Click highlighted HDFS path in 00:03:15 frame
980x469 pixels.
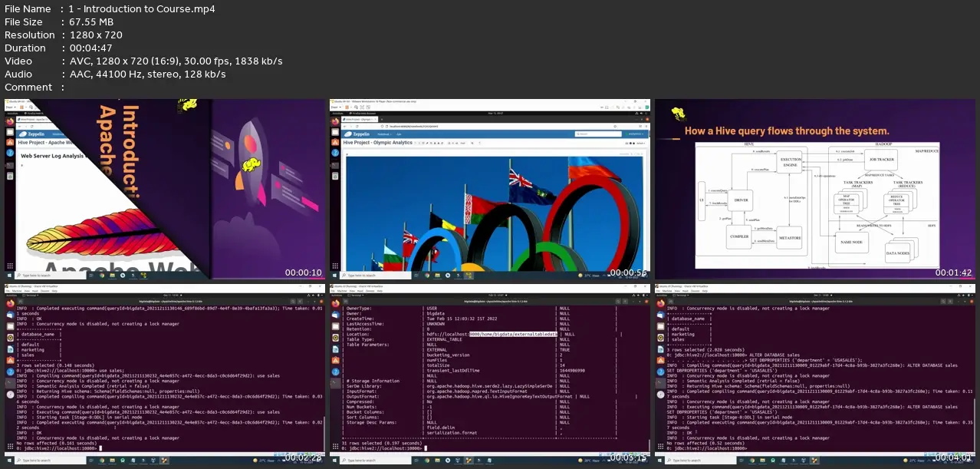[x=512, y=335]
